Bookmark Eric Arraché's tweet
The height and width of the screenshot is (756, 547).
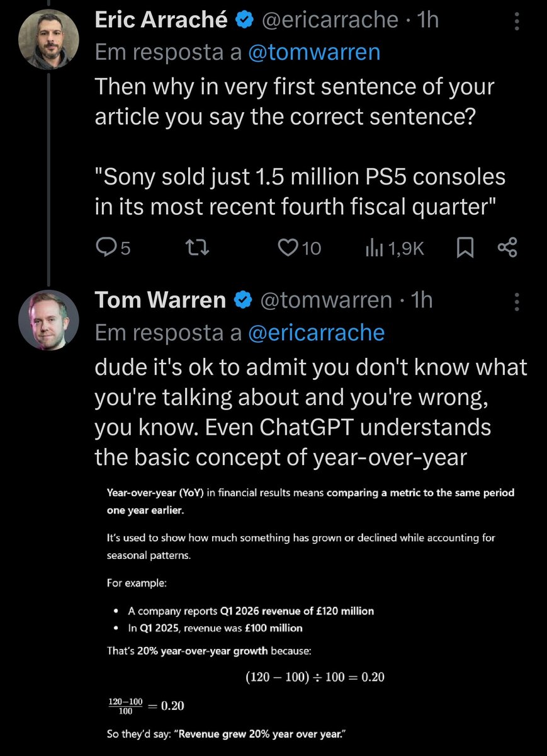465,249
